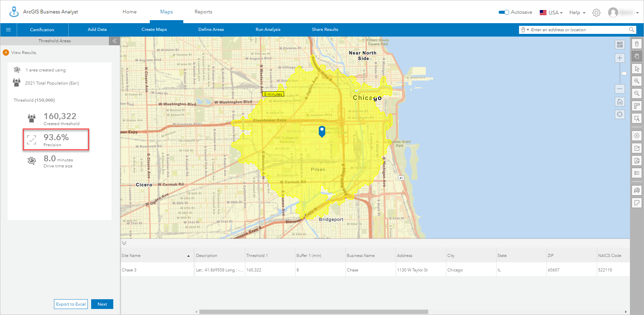Click the State column header
This screenshot has height=315, width=644.
(521, 256)
